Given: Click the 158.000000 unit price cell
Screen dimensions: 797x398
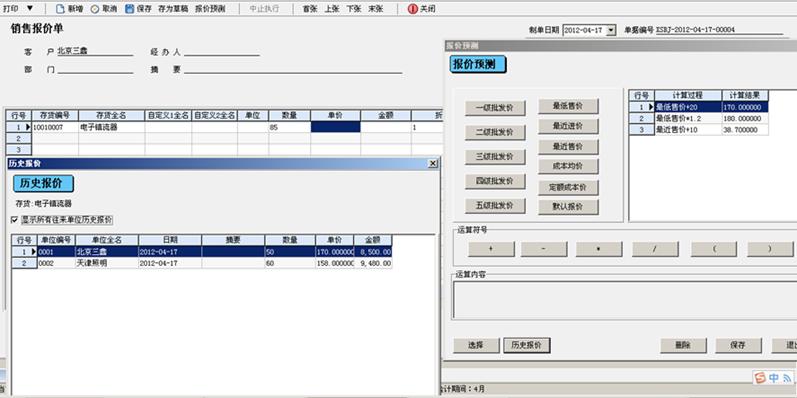Looking at the screenshot, I should pyautogui.click(x=334, y=263).
